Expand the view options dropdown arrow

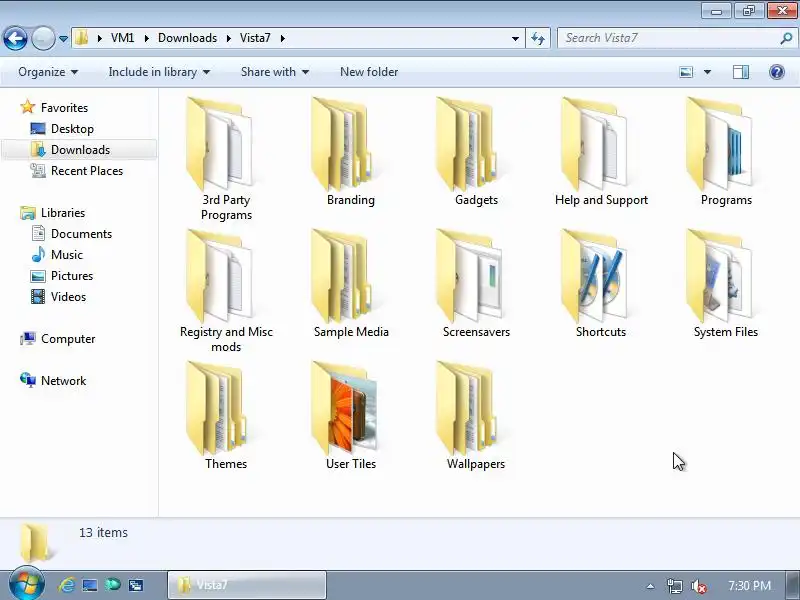(707, 72)
